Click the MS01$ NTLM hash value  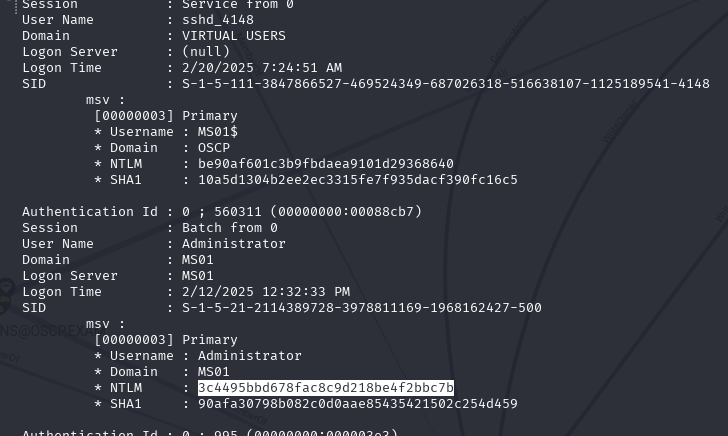(326, 163)
